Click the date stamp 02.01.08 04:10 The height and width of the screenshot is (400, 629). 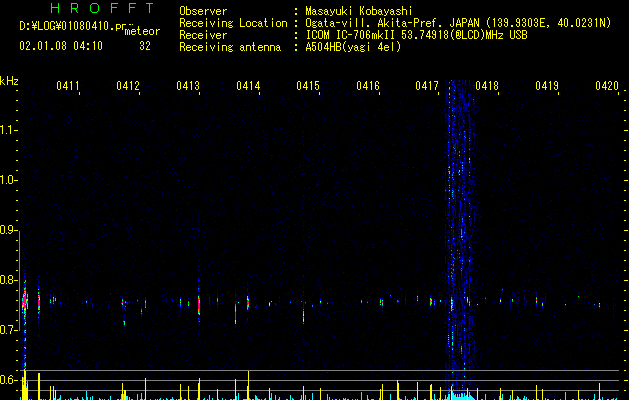click(61, 46)
